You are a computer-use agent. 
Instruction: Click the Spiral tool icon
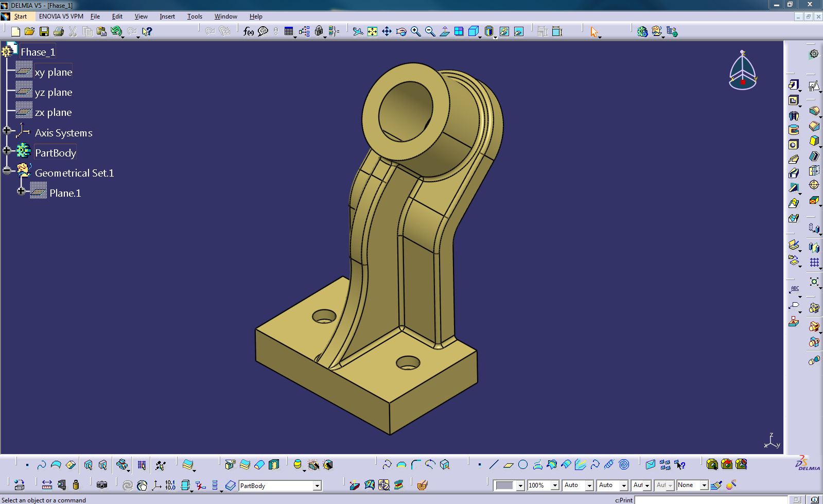coord(624,465)
